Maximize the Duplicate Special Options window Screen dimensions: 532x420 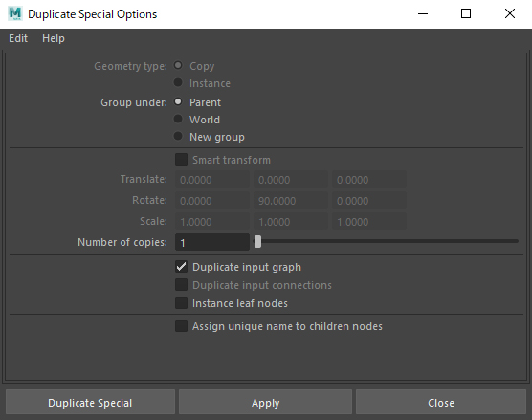pyautogui.click(x=466, y=13)
